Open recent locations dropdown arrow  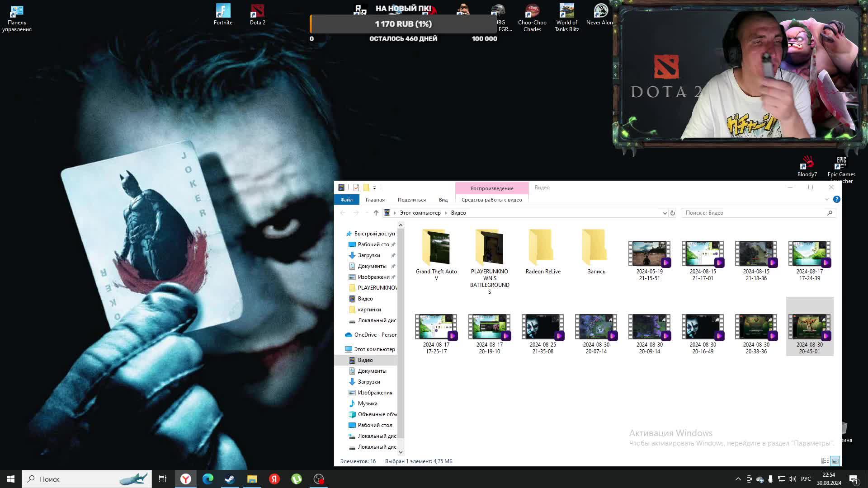(x=367, y=213)
